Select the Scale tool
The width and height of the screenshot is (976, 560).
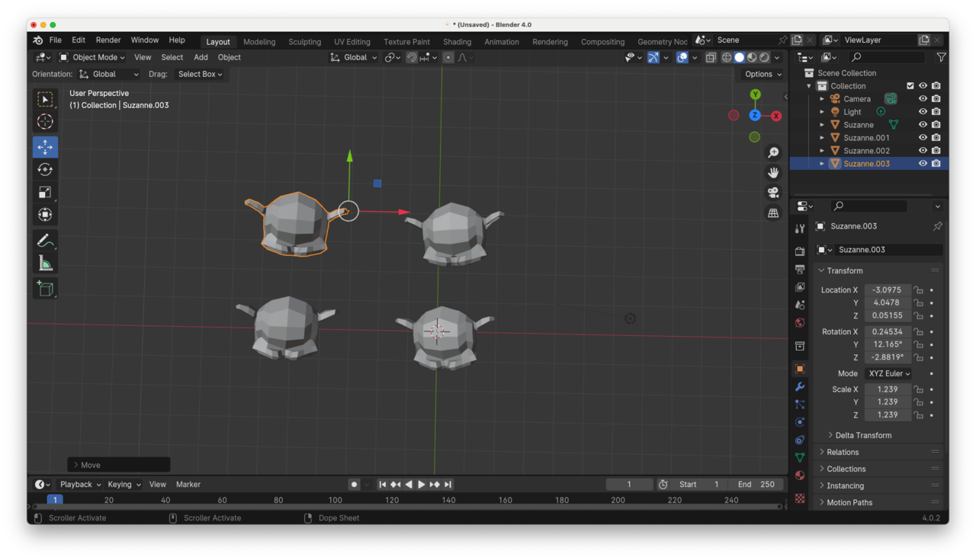point(45,192)
